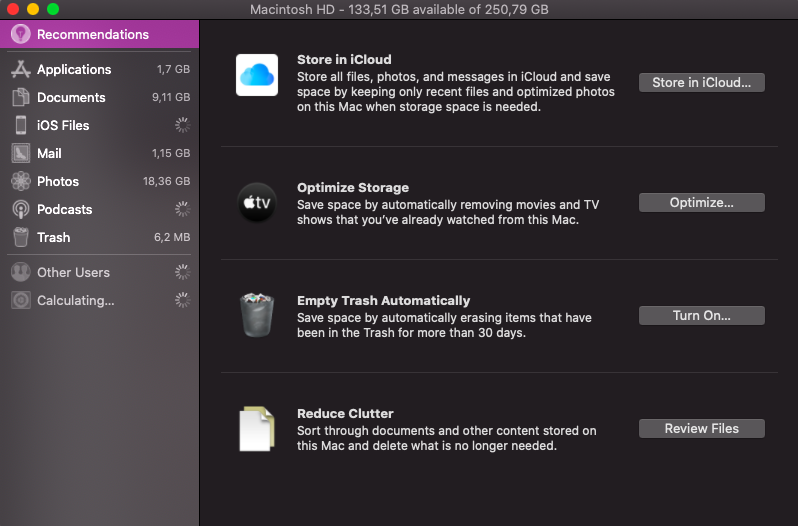798x526 pixels.
Task: Select the Mail category label
Action: click(x=49, y=153)
